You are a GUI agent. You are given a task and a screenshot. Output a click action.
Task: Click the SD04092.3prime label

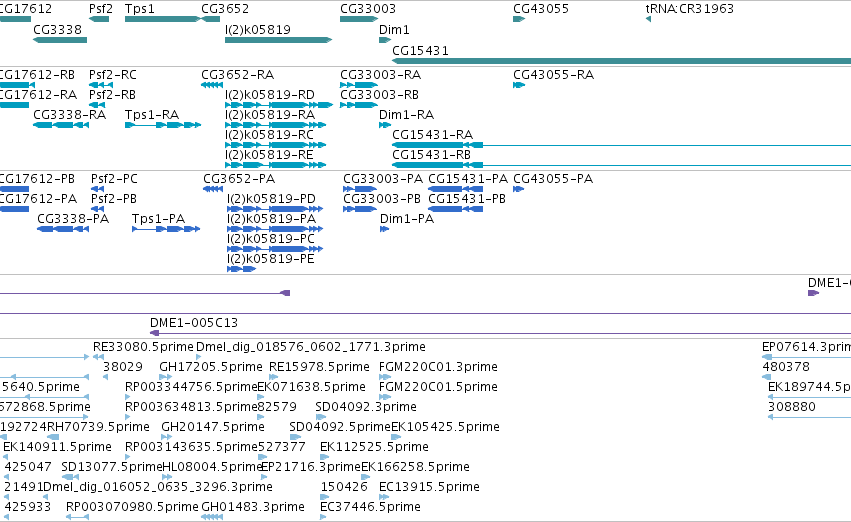pyautogui.click(x=366, y=407)
